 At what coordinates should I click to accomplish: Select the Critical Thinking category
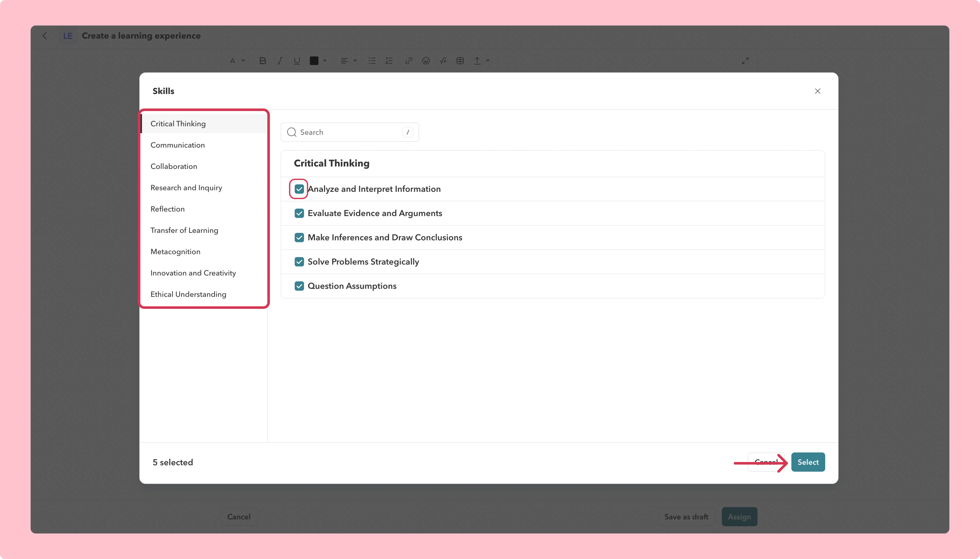[204, 124]
